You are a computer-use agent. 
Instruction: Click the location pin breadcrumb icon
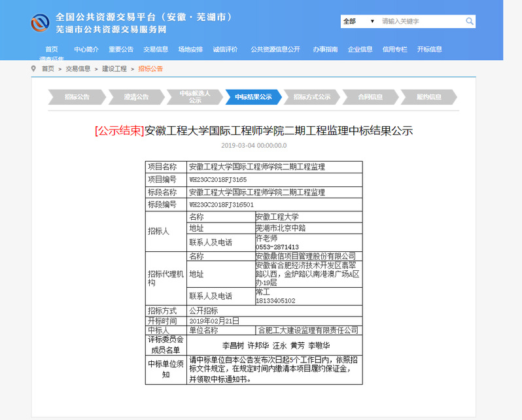pyautogui.click(x=33, y=69)
